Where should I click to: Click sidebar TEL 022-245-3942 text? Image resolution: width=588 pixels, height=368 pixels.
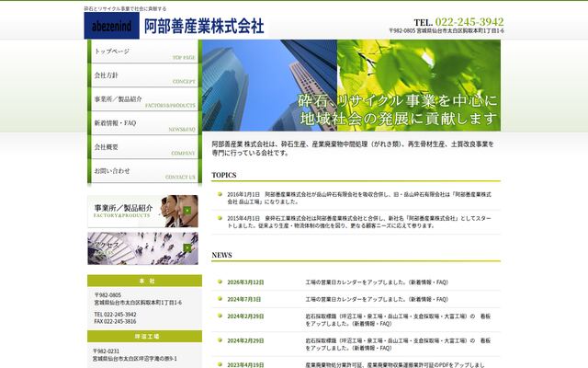(x=115, y=315)
